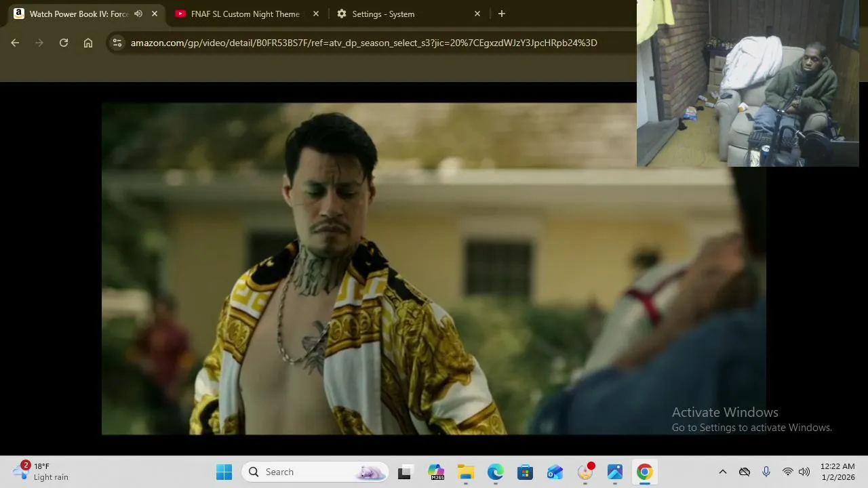Open the volume control in the tray
868x488 pixels.
coord(804,472)
